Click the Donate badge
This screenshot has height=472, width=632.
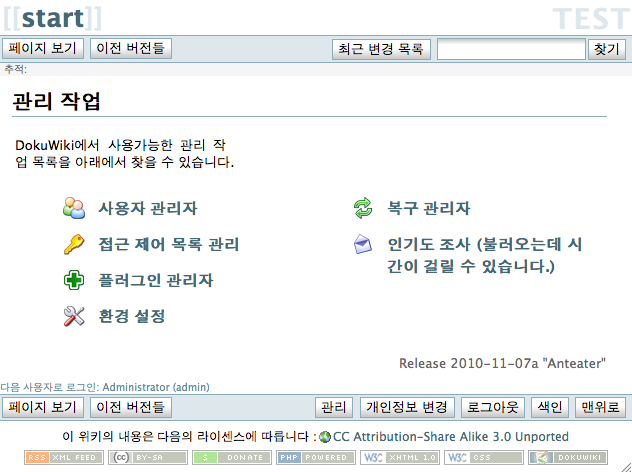pyautogui.click(x=232, y=457)
